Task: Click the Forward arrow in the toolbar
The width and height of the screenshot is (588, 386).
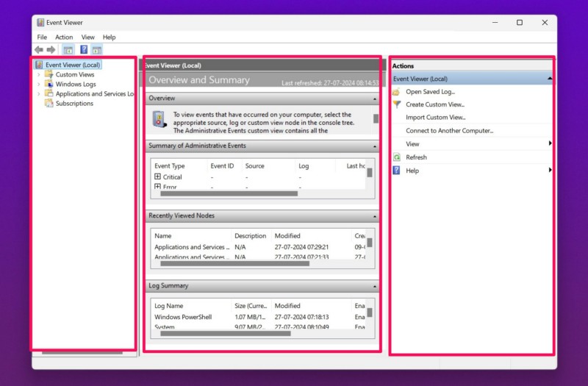Action: tap(51, 50)
